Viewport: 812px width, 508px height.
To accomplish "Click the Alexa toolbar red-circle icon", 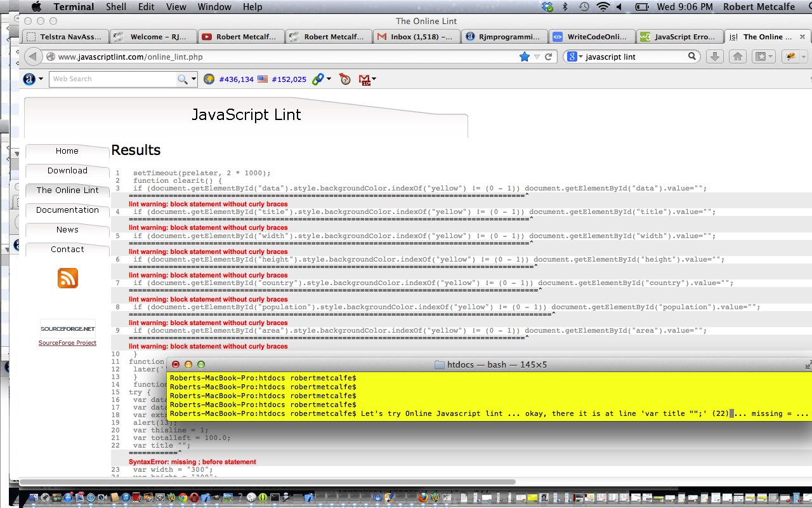I will (344, 79).
